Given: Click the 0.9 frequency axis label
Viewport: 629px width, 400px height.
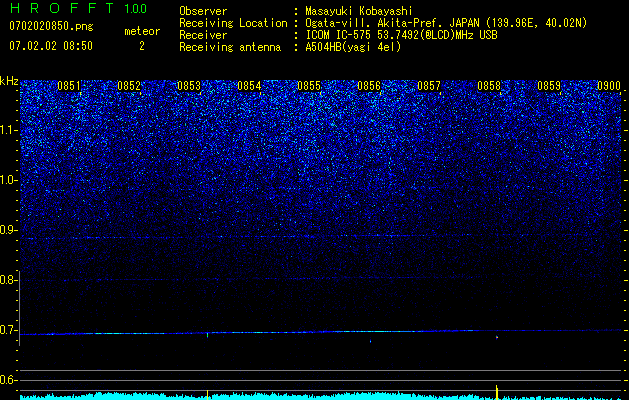Looking at the screenshot, I should click(7, 230).
